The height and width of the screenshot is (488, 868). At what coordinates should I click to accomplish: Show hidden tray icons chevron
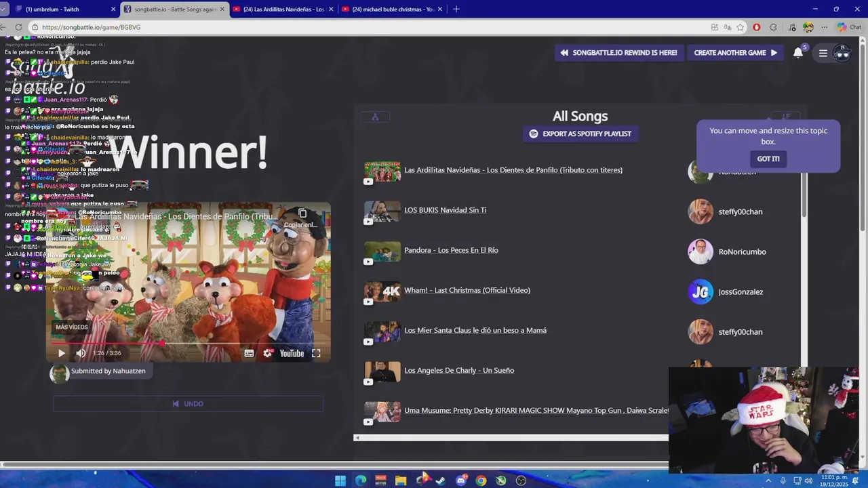pyautogui.click(x=768, y=481)
